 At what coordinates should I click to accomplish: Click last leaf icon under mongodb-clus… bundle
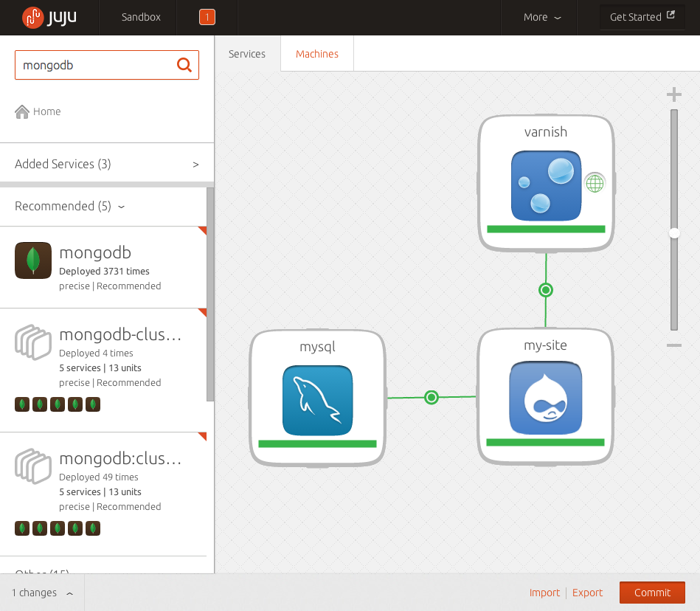[93, 404]
